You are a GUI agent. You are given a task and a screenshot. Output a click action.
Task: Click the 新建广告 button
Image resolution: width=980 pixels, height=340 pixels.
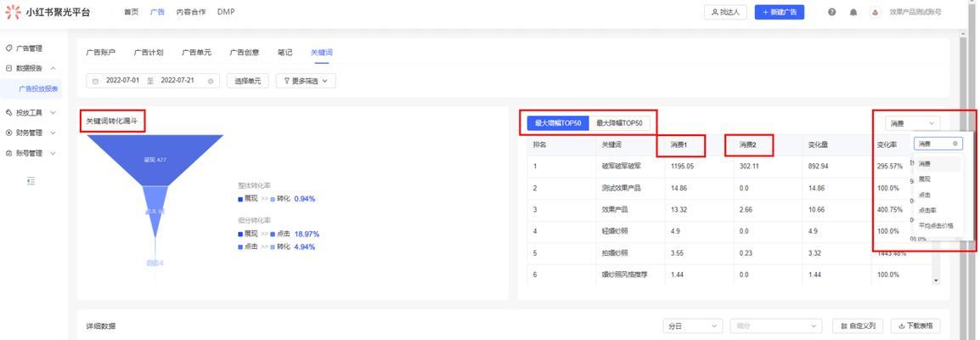click(780, 12)
